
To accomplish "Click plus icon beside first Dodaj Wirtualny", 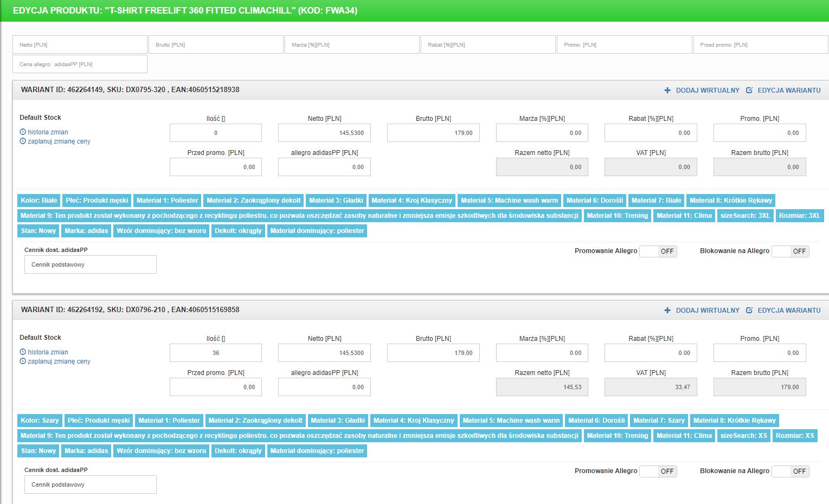I will coord(667,91).
